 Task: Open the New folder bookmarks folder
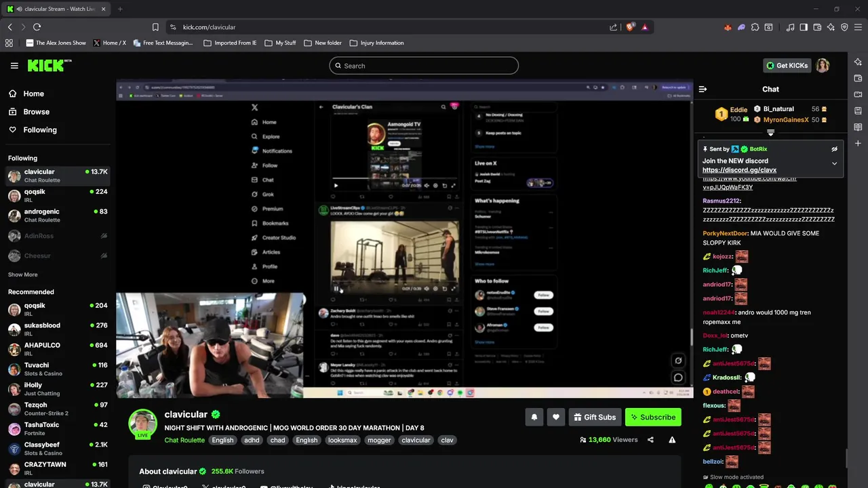[x=323, y=43]
